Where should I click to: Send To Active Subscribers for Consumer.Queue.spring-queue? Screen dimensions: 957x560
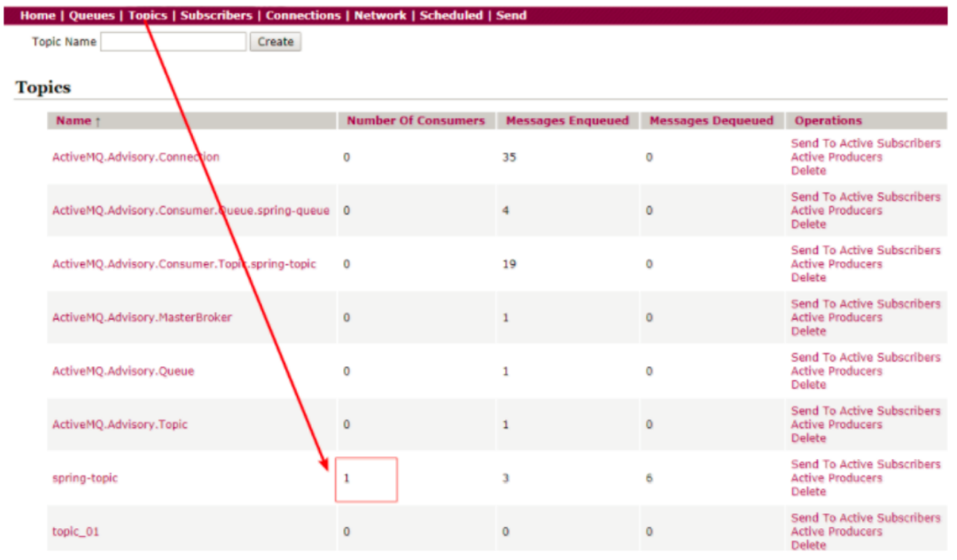pyautogui.click(x=866, y=197)
